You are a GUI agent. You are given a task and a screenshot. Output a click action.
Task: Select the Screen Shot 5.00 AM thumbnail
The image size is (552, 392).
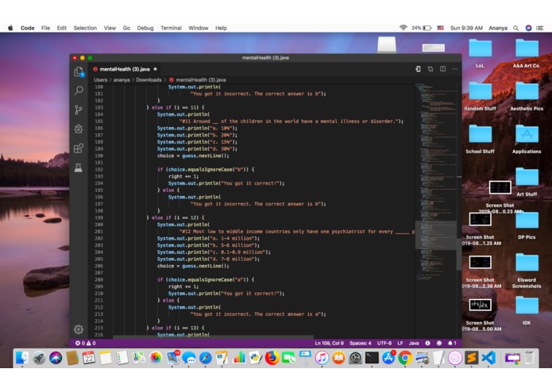tap(481, 305)
